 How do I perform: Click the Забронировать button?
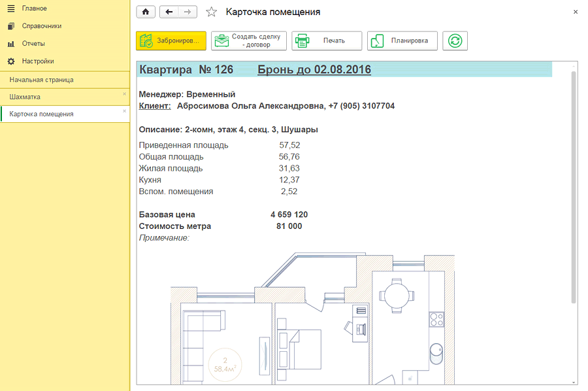pyautogui.click(x=171, y=41)
